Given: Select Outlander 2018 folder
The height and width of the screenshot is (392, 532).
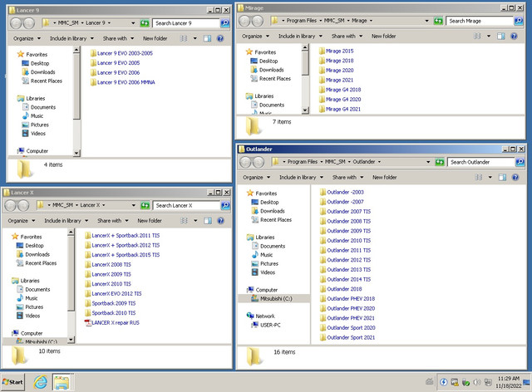Looking at the screenshot, I should [341, 289].
